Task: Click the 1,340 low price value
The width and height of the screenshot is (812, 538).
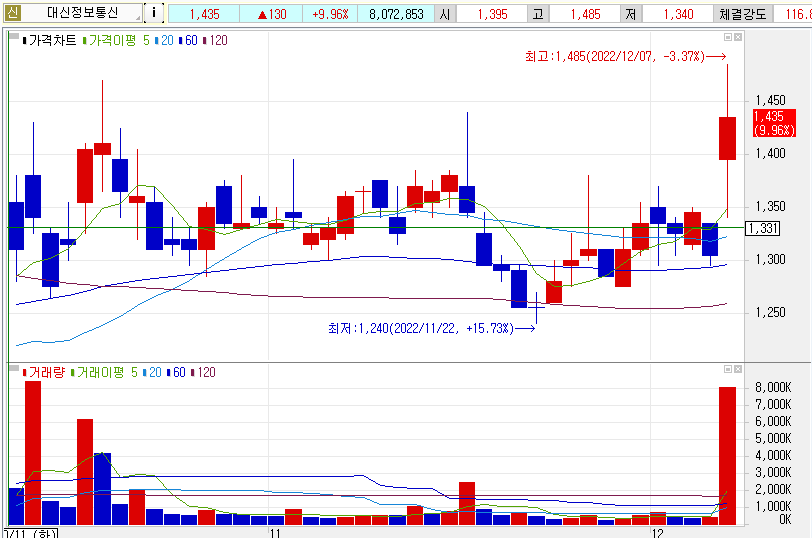Action: point(678,14)
